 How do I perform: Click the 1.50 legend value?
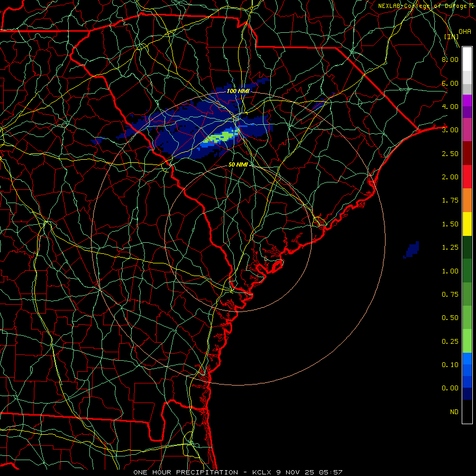coord(450,224)
